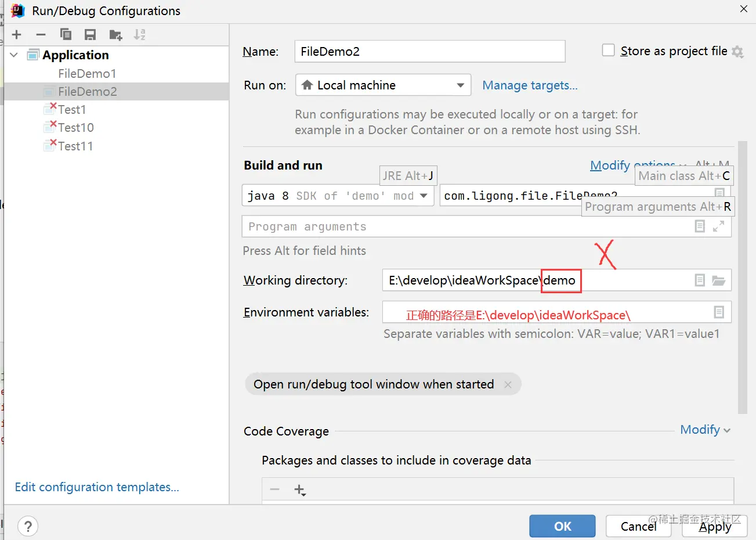Collapse the Application tree node

click(15, 55)
